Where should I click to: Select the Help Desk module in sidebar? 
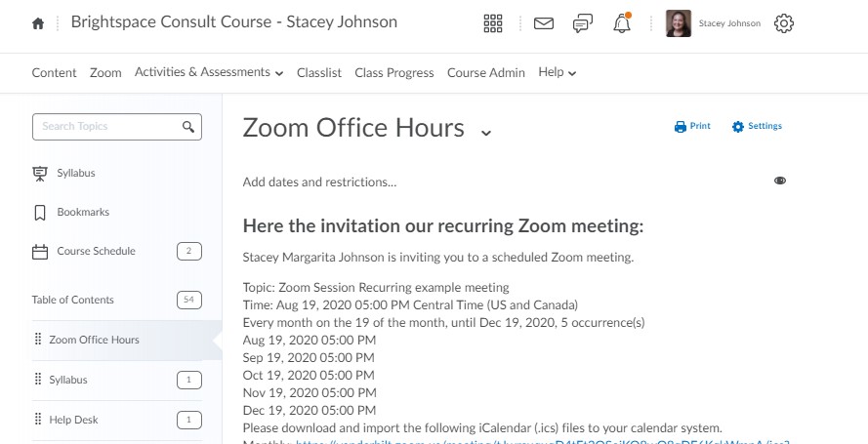click(74, 420)
